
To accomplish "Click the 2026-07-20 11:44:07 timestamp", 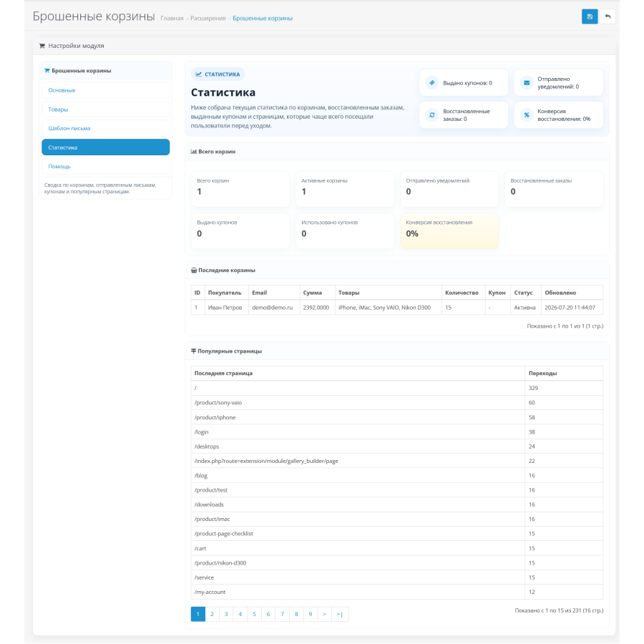I will (x=570, y=308).
